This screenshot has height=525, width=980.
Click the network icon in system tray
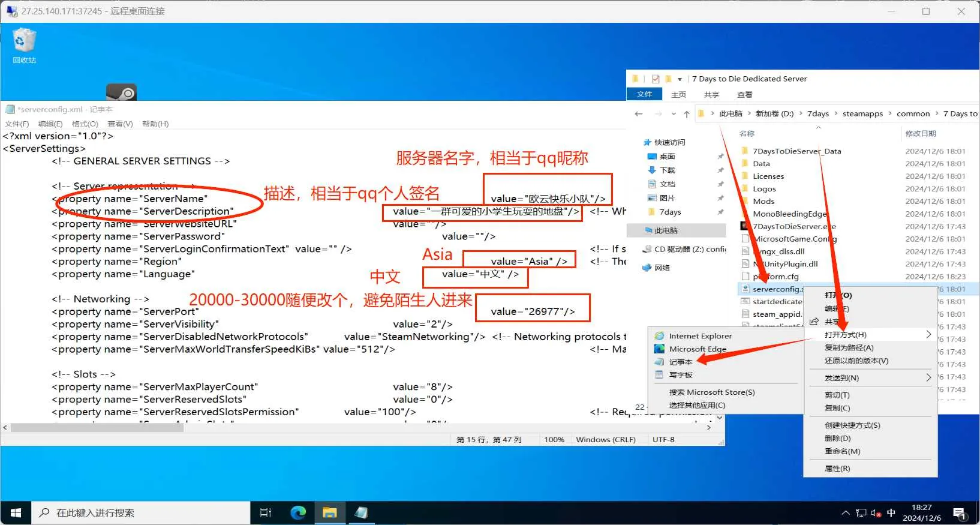(x=861, y=513)
